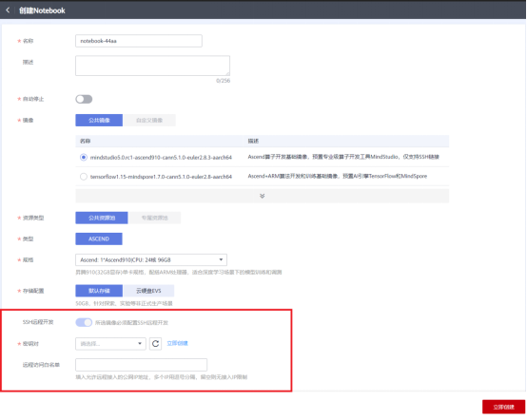
Task: Click the create now link beside key pair
Action: pos(178,343)
